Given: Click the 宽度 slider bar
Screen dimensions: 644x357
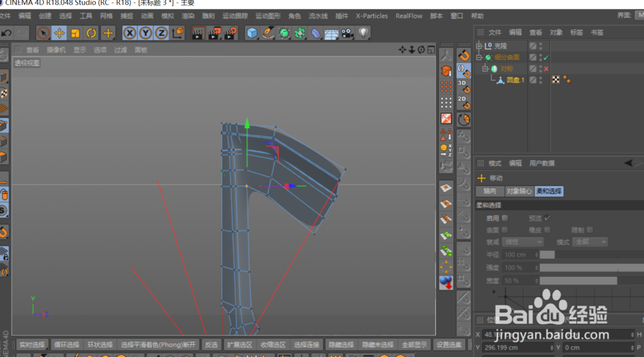Looking at the screenshot, I should [592, 280].
